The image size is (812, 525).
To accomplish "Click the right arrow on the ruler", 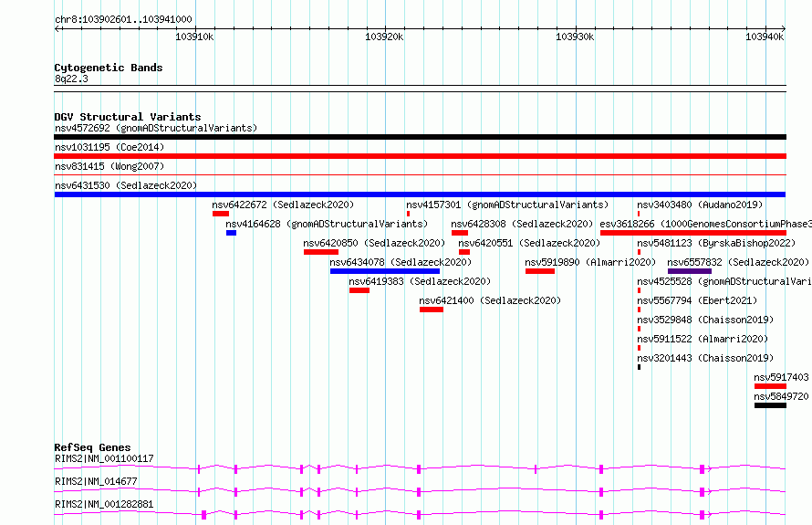I will (x=783, y=28).
